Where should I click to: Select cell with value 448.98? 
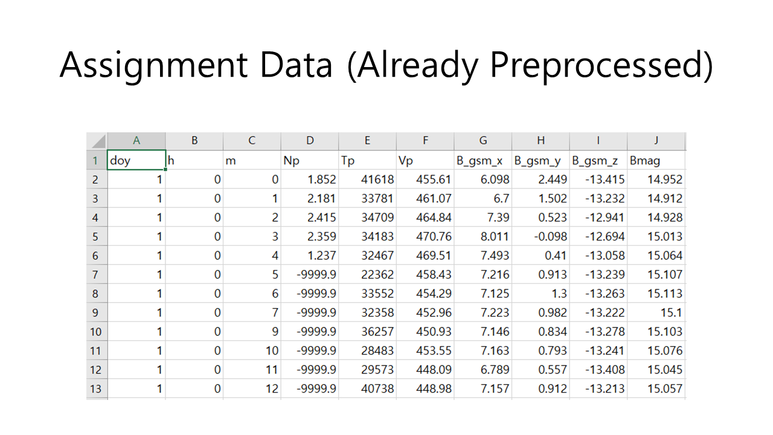pos(425,389)
